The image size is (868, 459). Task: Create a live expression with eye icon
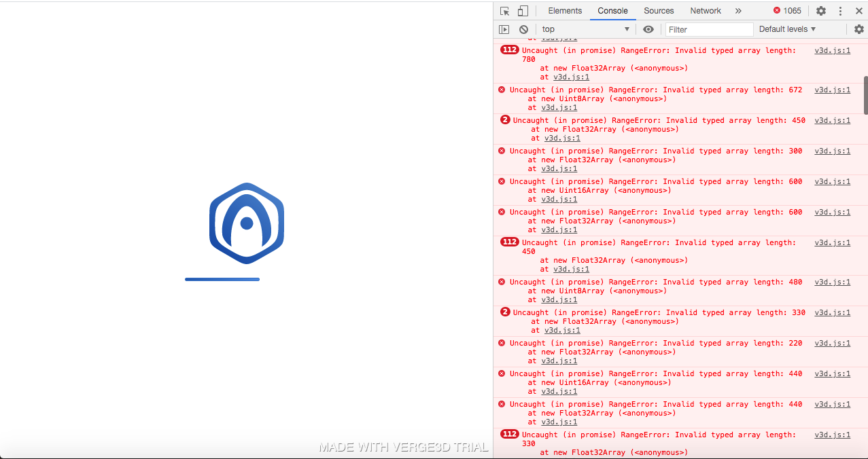(x=648, y=29)
